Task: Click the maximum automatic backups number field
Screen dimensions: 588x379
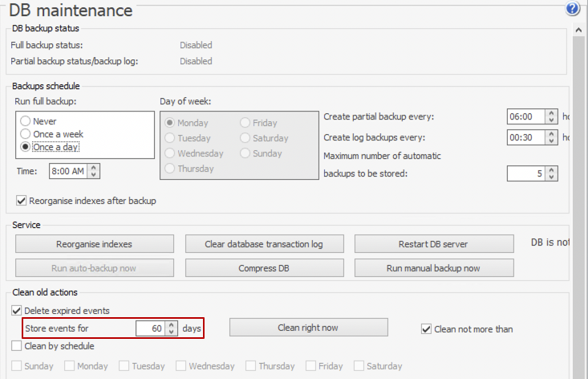Action: coord(526,173)
